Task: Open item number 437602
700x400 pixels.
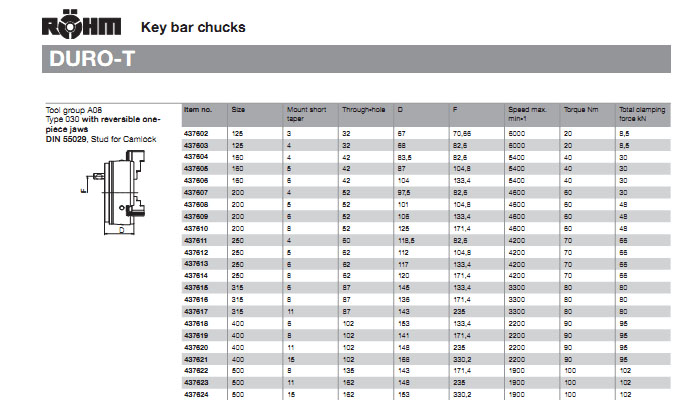Action: 196,132
